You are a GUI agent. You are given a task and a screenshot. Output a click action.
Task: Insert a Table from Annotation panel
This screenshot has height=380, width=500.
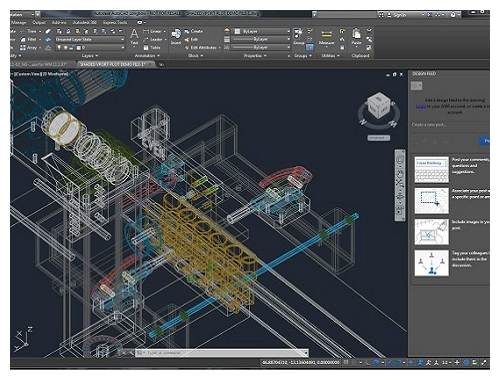click(152, 48)
